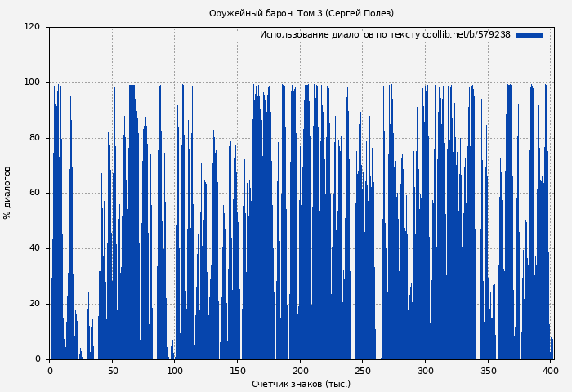The height and width of the screenshot is (392, 572).
Task: Click the 40 tick on the y-axis
Action: coord(34,248)
